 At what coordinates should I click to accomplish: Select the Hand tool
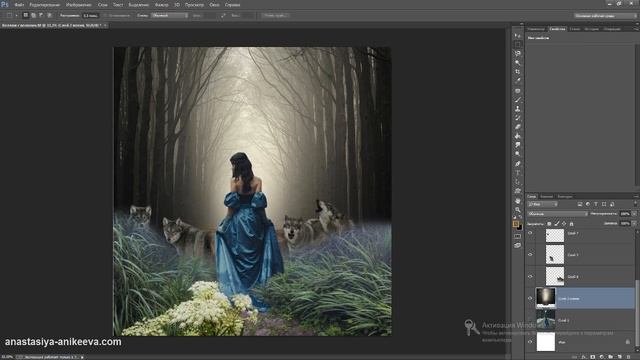click(518, 201)
